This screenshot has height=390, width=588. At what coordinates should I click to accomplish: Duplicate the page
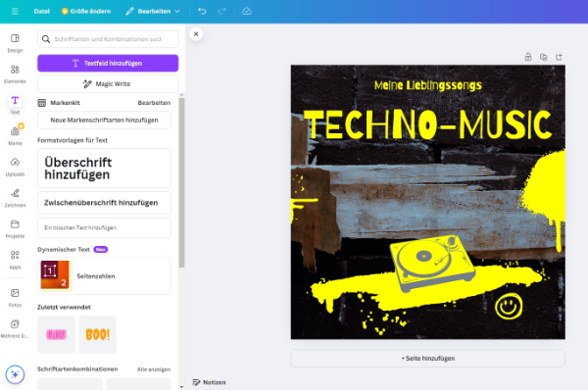543,57
